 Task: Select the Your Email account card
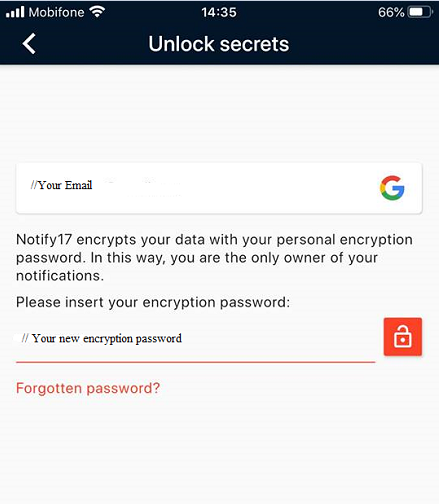tap(219, 188)
